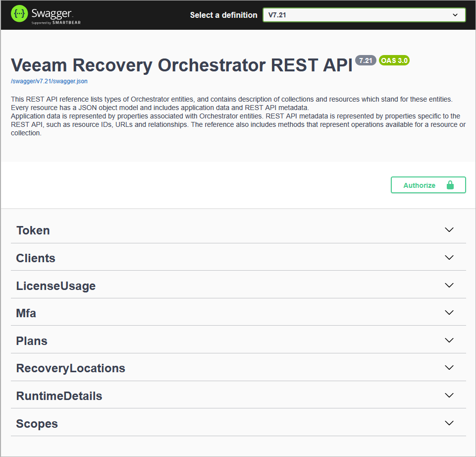Click the Clients section header
The image size is (476, 457).
35,258
